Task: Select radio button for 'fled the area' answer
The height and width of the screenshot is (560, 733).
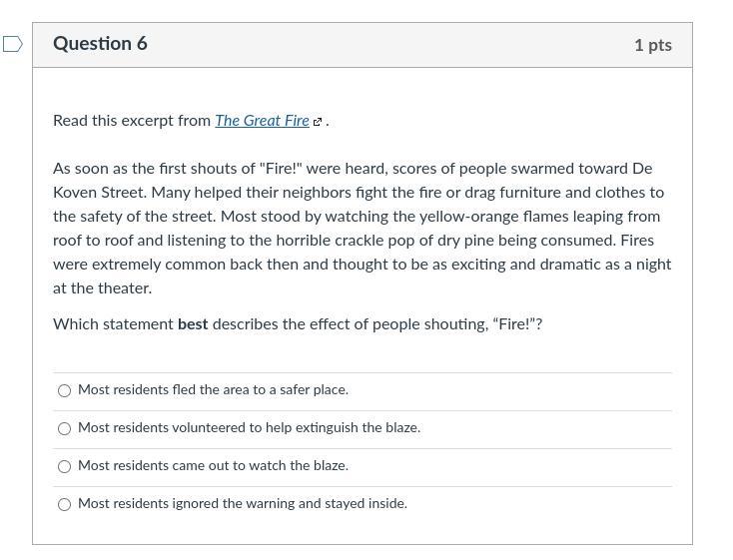Action: [65, 391]
